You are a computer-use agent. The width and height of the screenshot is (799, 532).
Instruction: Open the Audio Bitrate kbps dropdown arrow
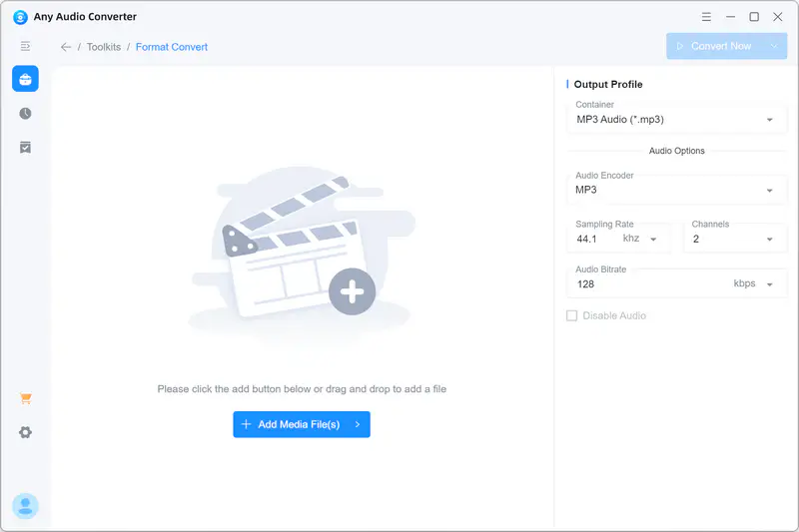pyautogui.click(x=769, y=284)
